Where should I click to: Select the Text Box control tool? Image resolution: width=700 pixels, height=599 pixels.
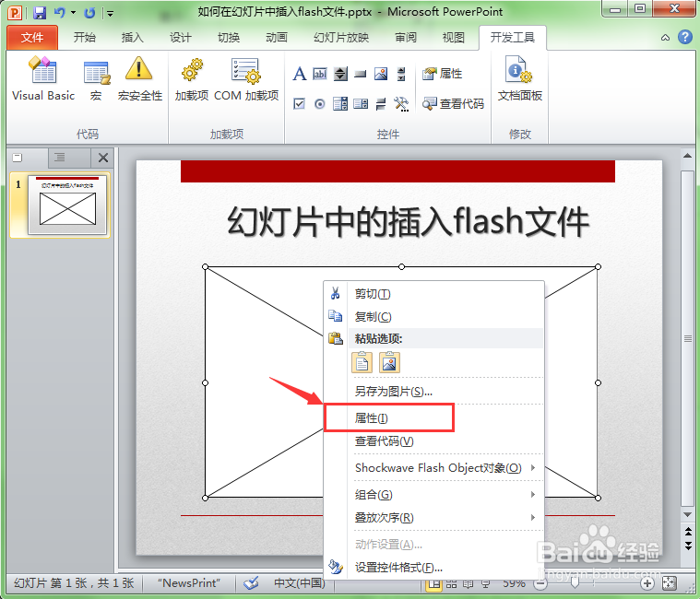(x=320, y=74)
